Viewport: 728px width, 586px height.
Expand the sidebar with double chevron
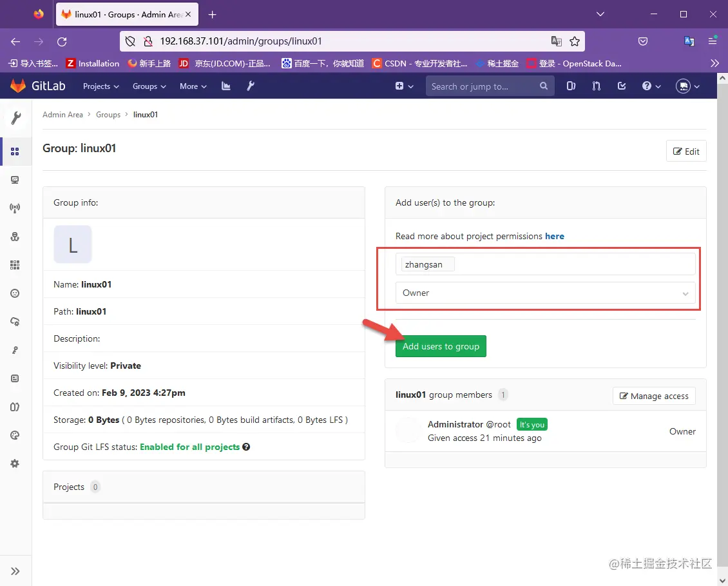[15, 571]
